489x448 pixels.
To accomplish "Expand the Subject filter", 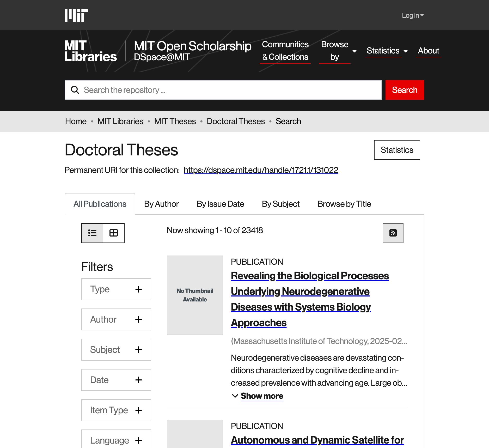I will point(116,349).
